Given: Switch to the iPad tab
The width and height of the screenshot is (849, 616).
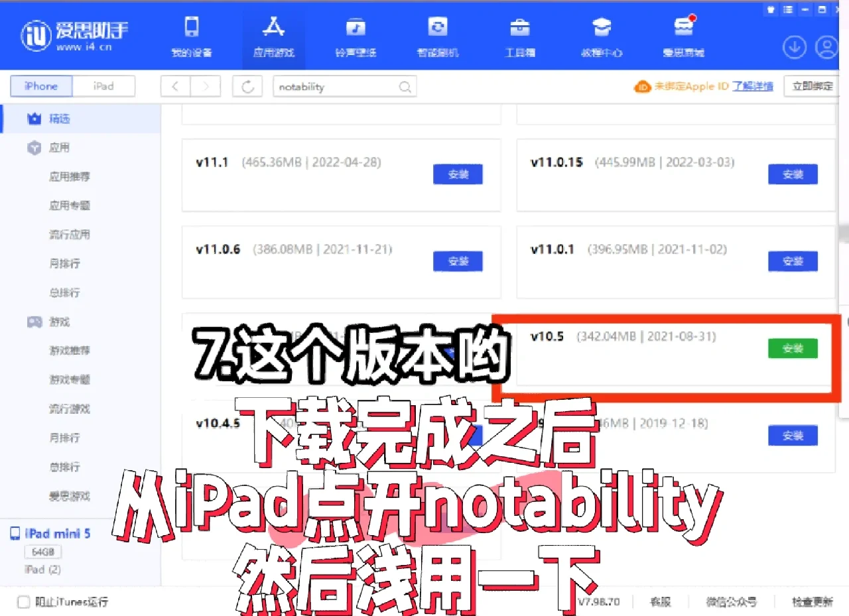Looking at the screenshot, I should (x=103, y=86).
